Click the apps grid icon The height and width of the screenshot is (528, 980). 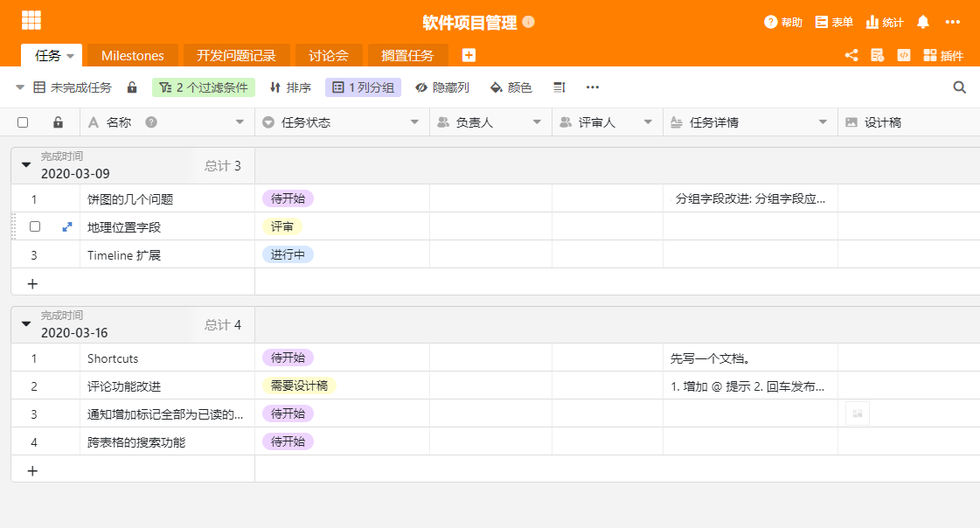click(31, 21)
